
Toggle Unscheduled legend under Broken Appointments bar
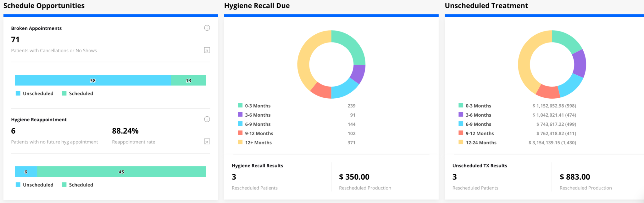35,94
